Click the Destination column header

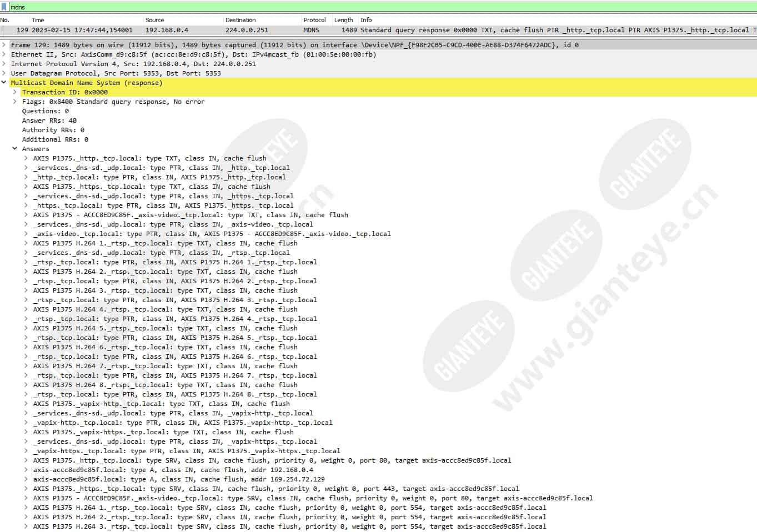point(240,20)
